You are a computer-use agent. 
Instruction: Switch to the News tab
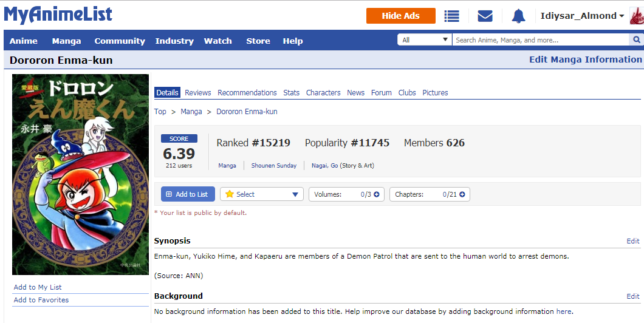(355, 93)
